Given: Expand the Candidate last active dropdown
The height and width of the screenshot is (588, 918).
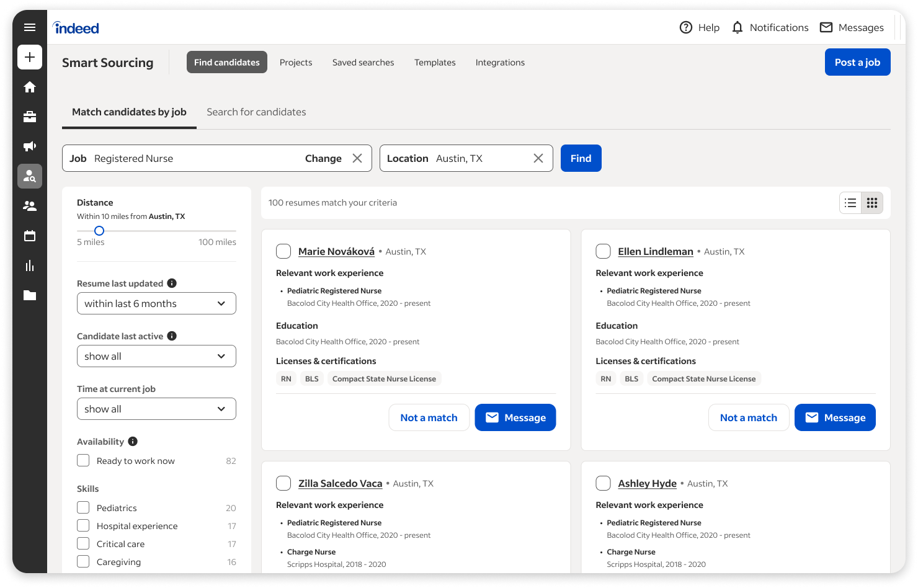Looking at the screenshot, I should coord(156,356).
